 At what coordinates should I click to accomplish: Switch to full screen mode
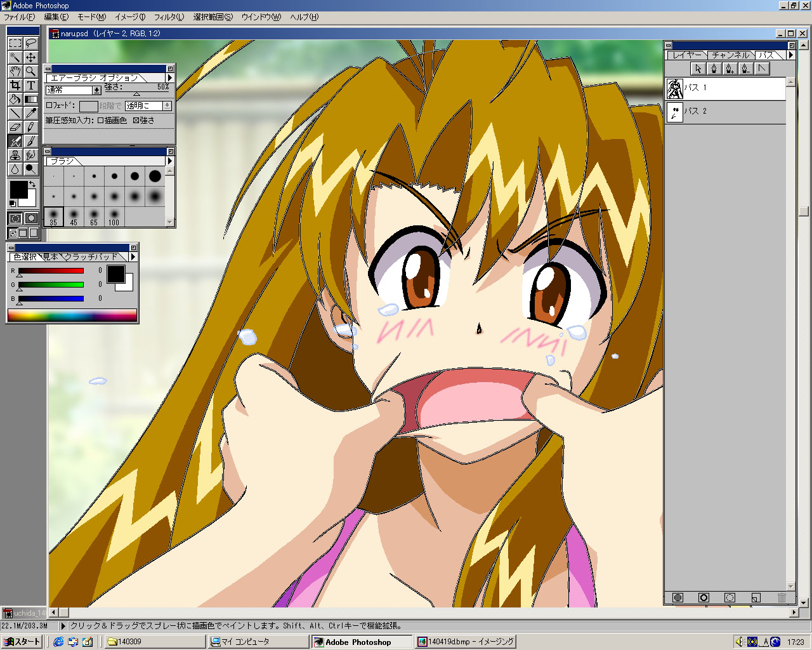[x=34, y=233]
